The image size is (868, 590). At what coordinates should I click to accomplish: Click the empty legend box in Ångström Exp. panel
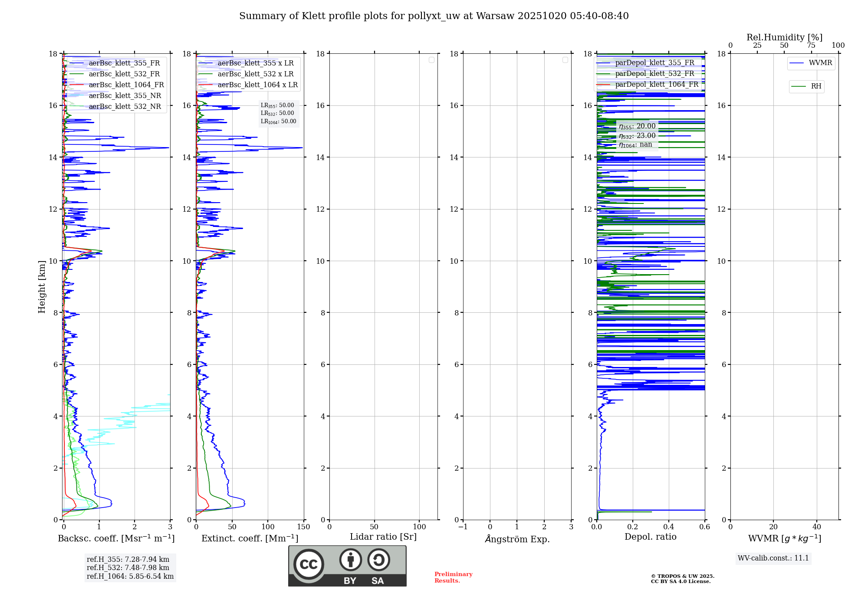[x=565, y=60]
